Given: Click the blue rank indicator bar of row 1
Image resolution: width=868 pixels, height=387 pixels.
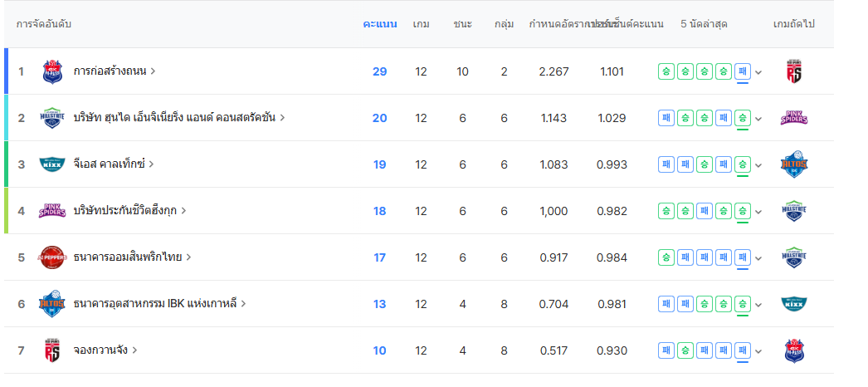Looking at the screenshot, I should tap(7, 71).
